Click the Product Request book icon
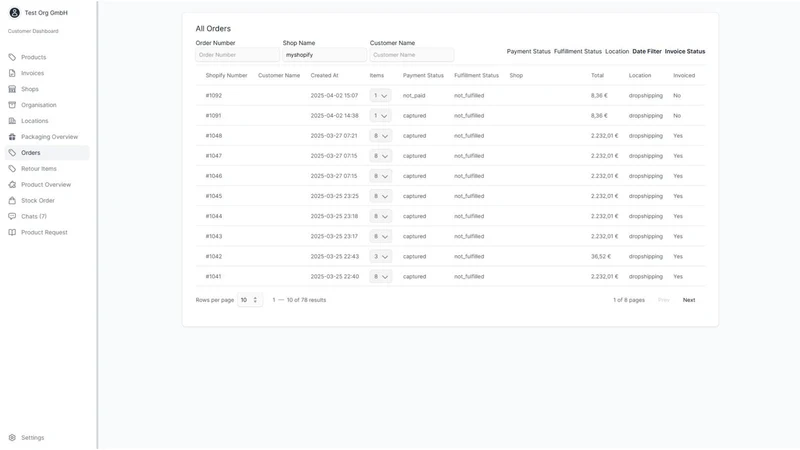Screen dimensions: 800x450 click(x=12, y=232)
